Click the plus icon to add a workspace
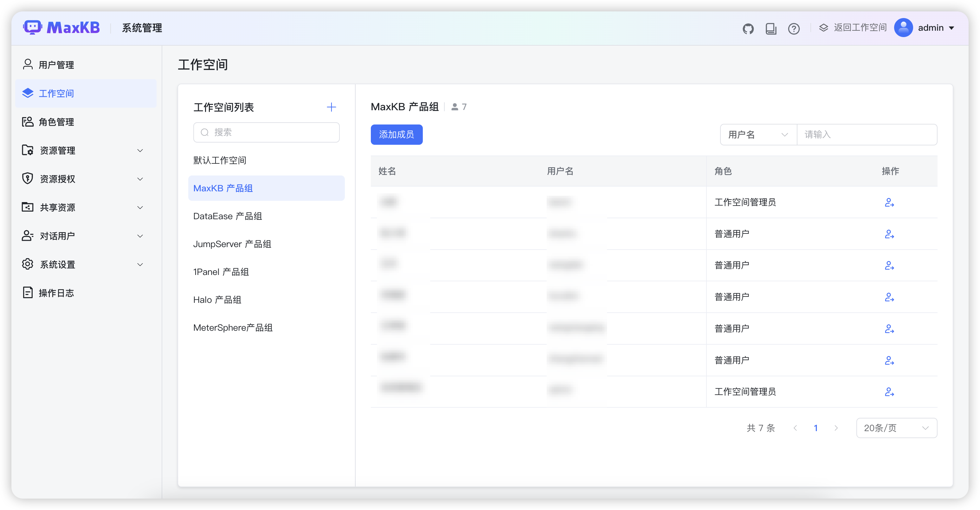The height and width of the screenshot is (510, 980). 331,107
